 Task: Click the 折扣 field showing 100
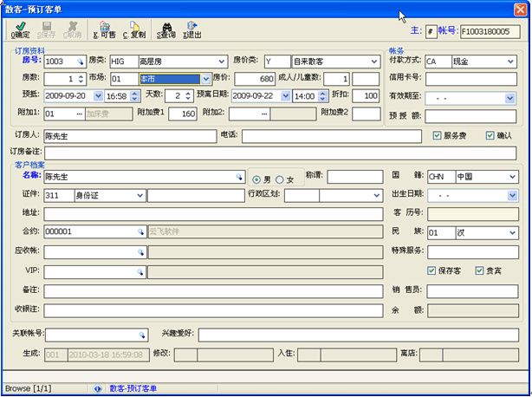366,95
